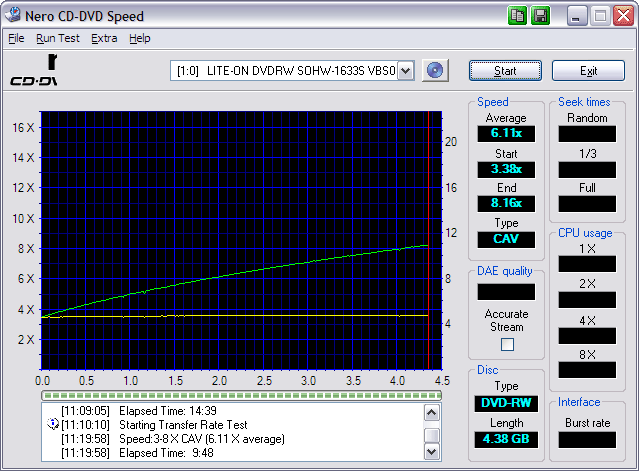Click the log scrollbar thumb
This screenshot has width=639, height=471.
click(x=432, y=435)
